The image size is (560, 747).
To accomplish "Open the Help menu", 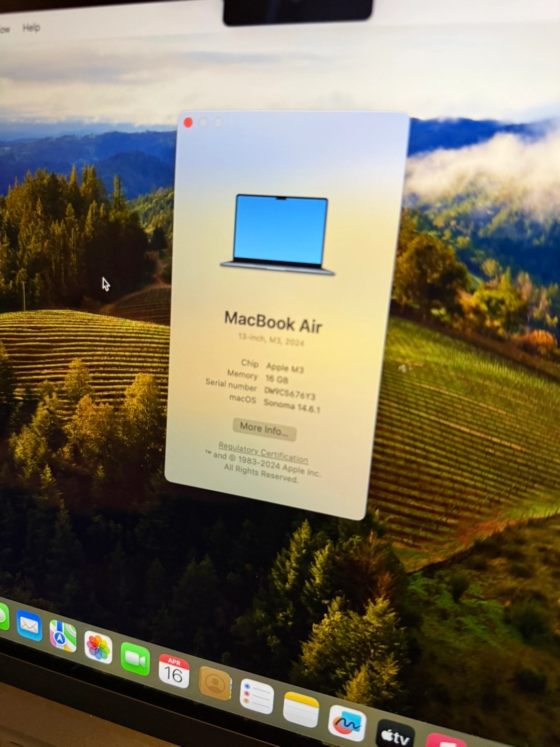I will tap(31, 28).
